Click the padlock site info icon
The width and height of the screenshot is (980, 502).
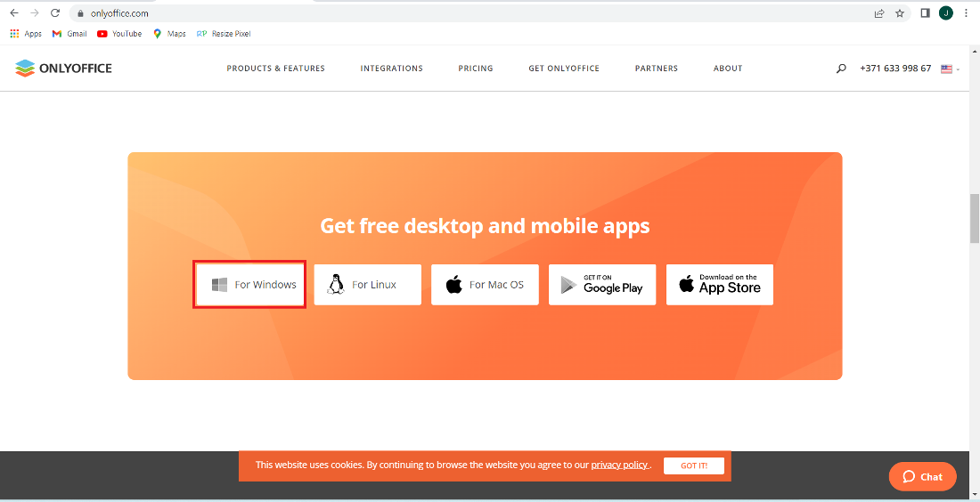(80, 13)
